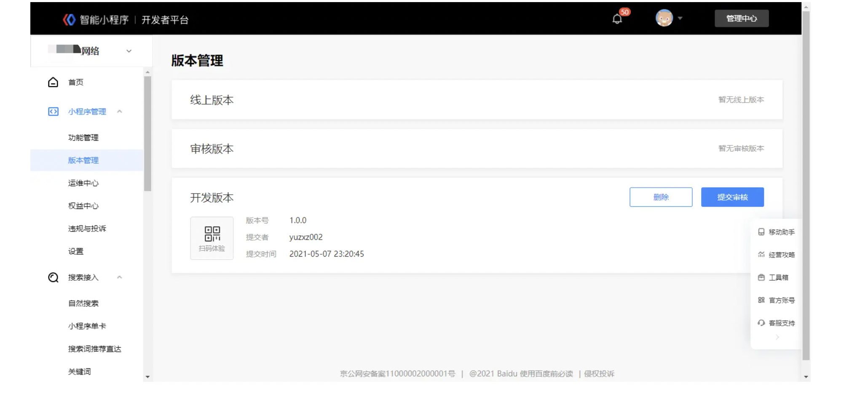
Task: Click the timestamp 2021-05-07 23:20:45
Action: [x=327, y=254]
